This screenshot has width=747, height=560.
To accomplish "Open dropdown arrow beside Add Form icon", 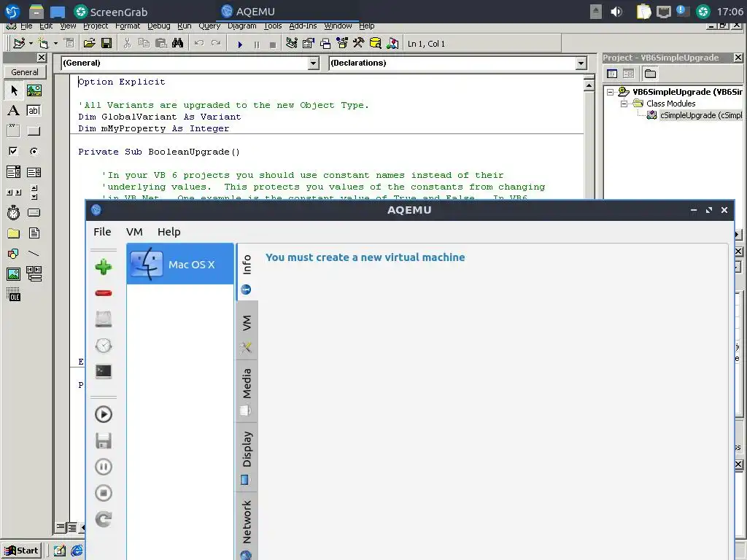I will click(55, 44).
